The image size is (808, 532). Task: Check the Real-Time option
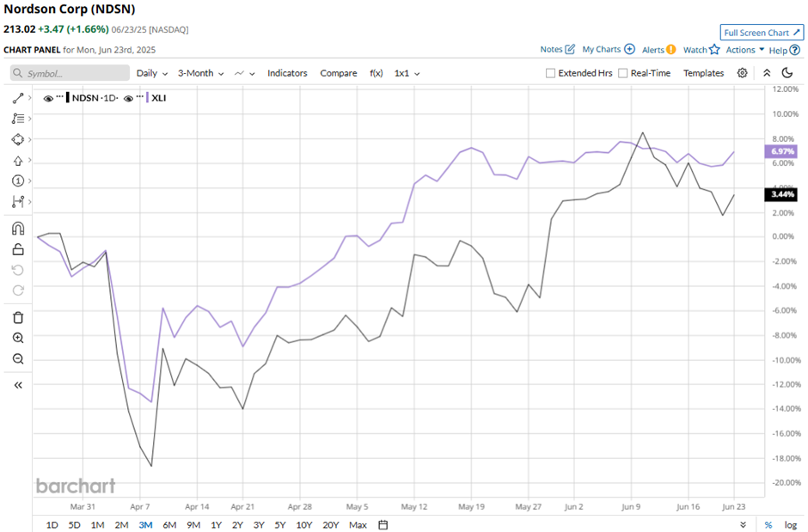click(623, 73)
